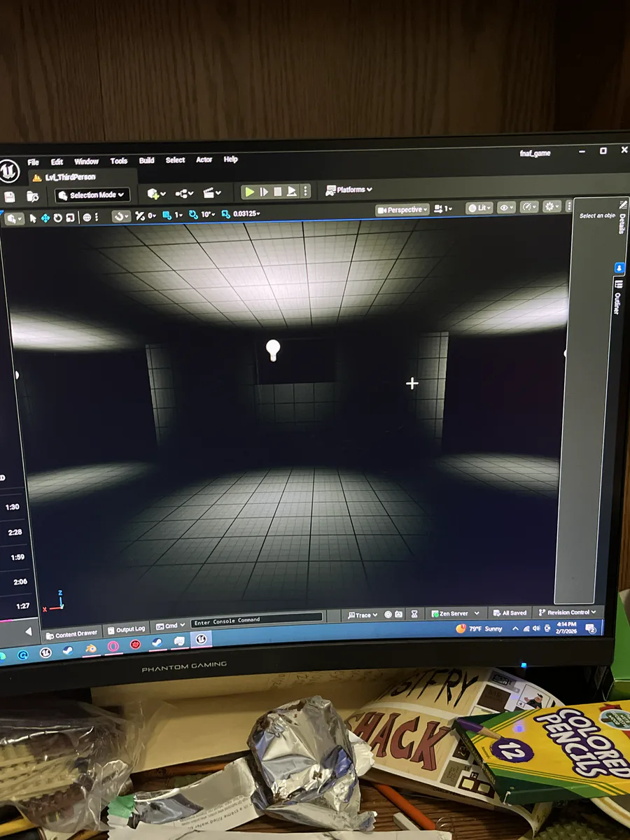Screen dimensions: 630x840
Task: Toggle world/local coordinate globe icon
Action: 87,217
